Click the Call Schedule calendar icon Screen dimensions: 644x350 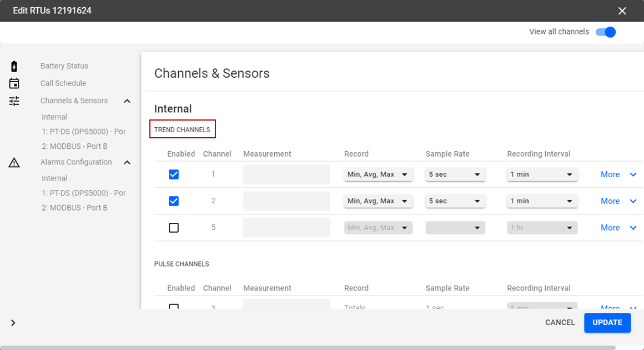(14, 83)
